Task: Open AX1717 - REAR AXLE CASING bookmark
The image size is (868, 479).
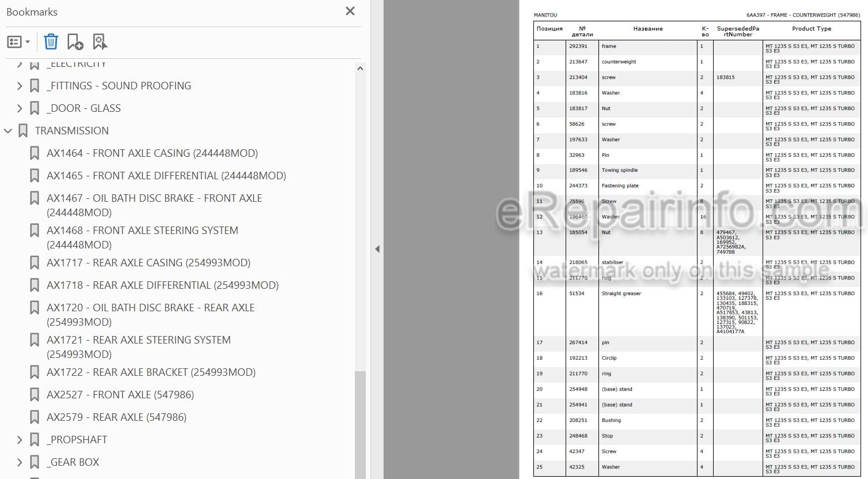Action: [x=149, y=263]
